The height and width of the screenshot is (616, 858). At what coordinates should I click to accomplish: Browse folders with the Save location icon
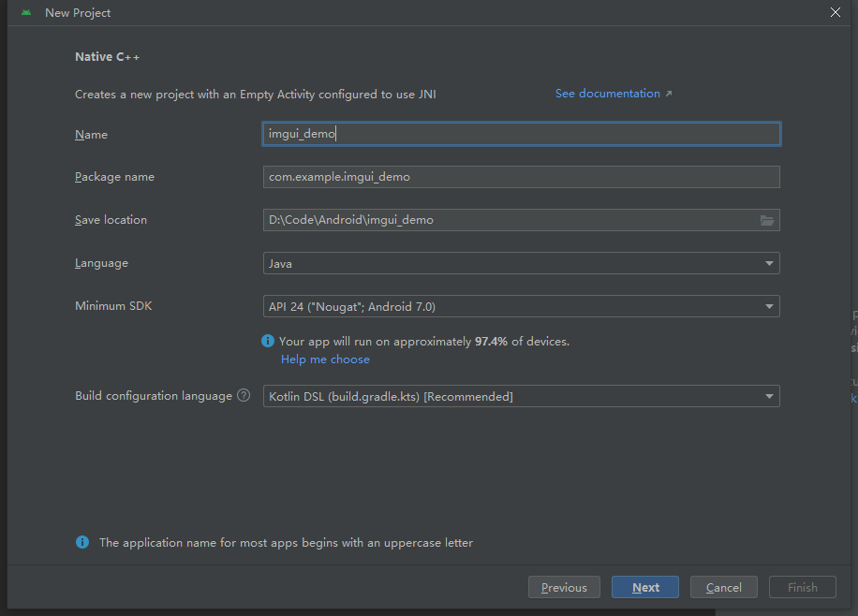point(767,220)
